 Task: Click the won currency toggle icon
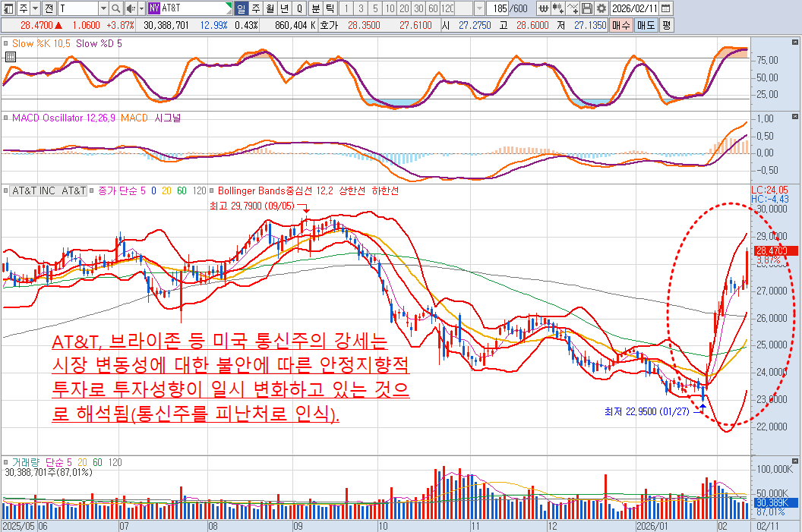[544, 8]
